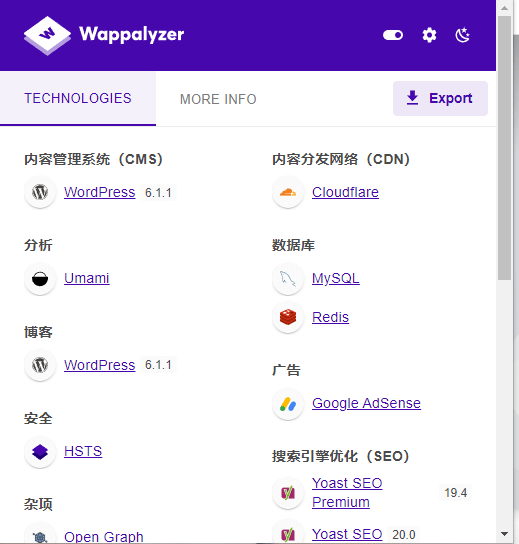The image size is (519, 544).
Task: Click the 搜索引擎优化（SEO）heading
Action: [341, 456]
